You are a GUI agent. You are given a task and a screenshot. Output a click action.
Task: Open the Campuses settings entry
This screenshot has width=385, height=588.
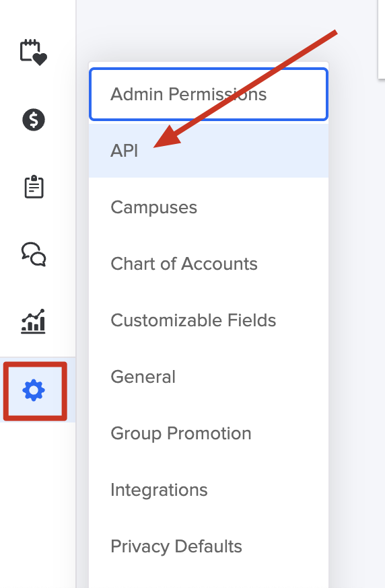tap(209, 207)
